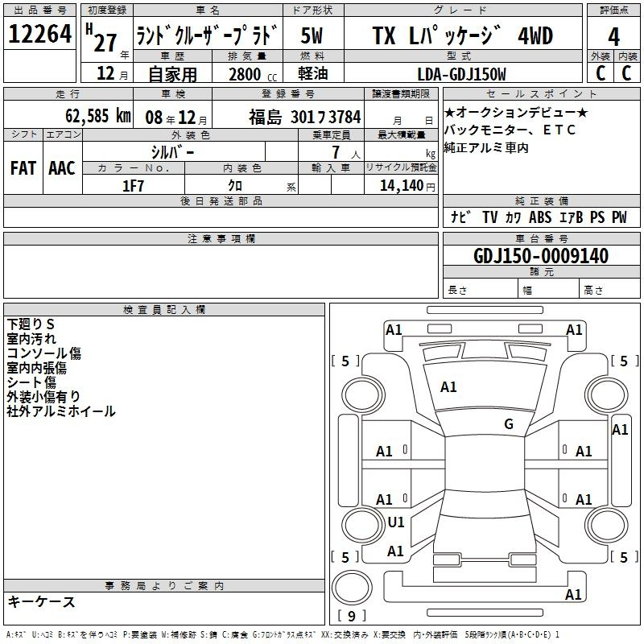Click the inspector note 室内内張傷
644x644 pixels.
[36, 368]
